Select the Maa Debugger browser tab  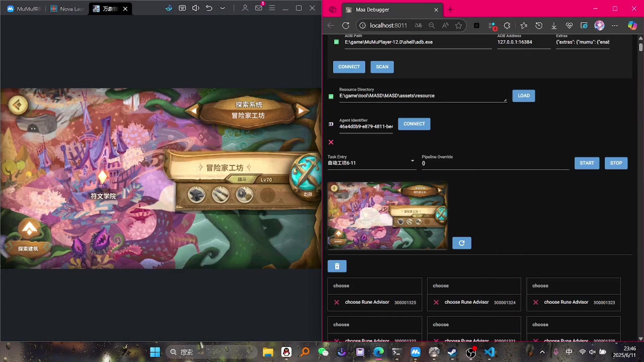point(392,10)
